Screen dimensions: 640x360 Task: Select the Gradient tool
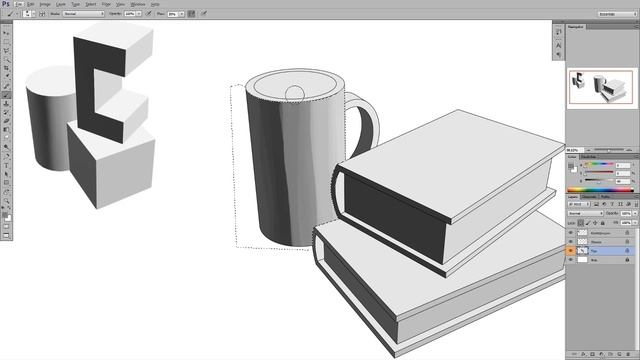click(6, 130)
